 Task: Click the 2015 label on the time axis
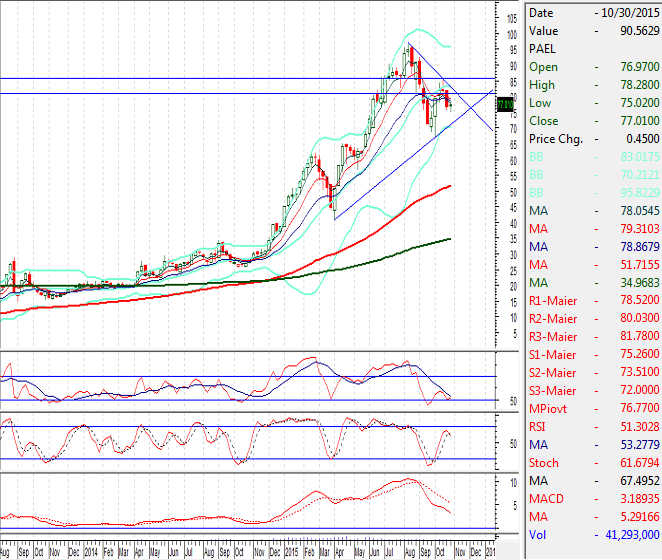click(290, 551)
